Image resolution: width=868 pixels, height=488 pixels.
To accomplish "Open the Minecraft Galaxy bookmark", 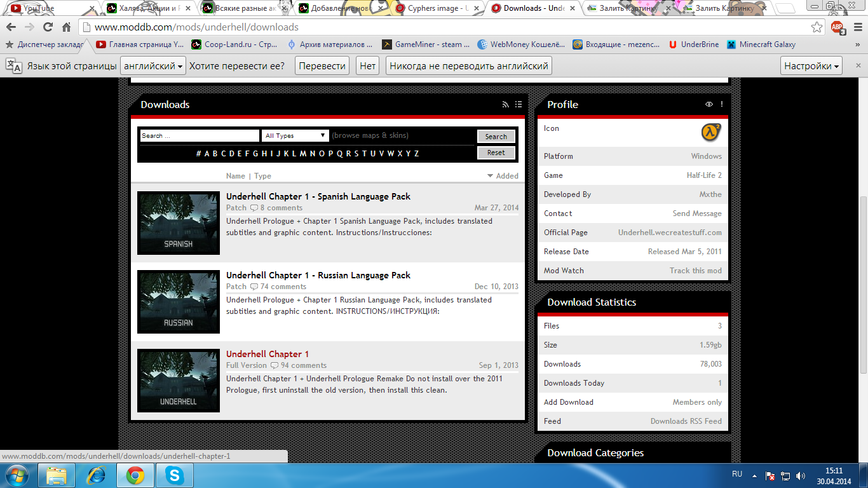I will pos(761,44).
